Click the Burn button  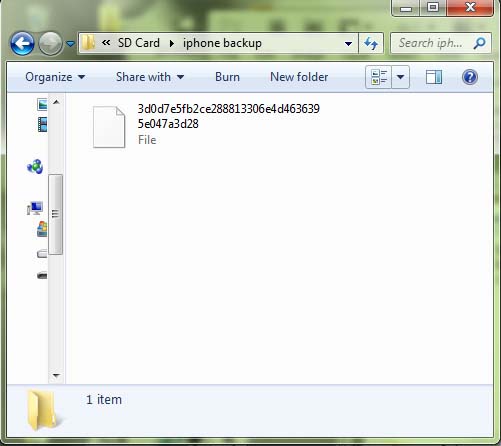[x=227, y=77]
